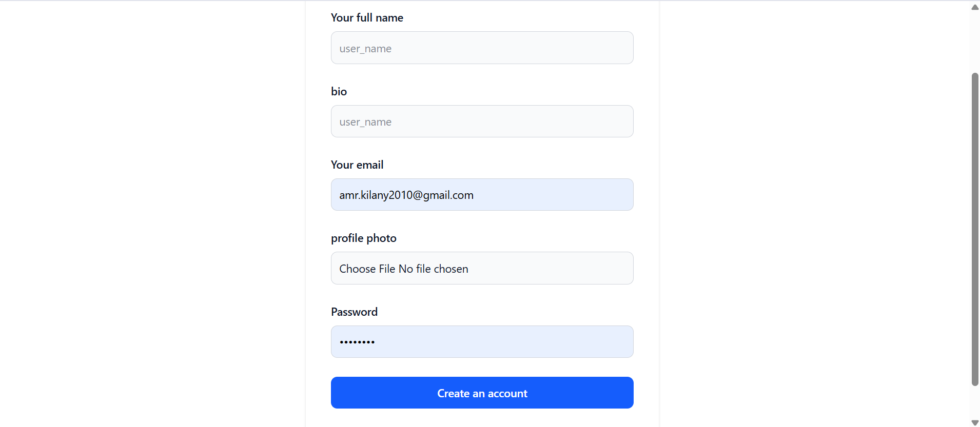
Task: Click the "bio" label
Action: coord(339,91)
